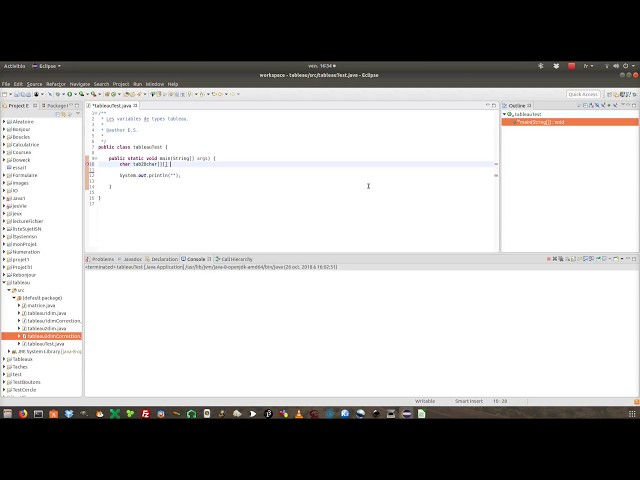The height and width of the screenshot is (480, 640).
Task: Select the TestBoutons project
Action: (x=27, y=382)
